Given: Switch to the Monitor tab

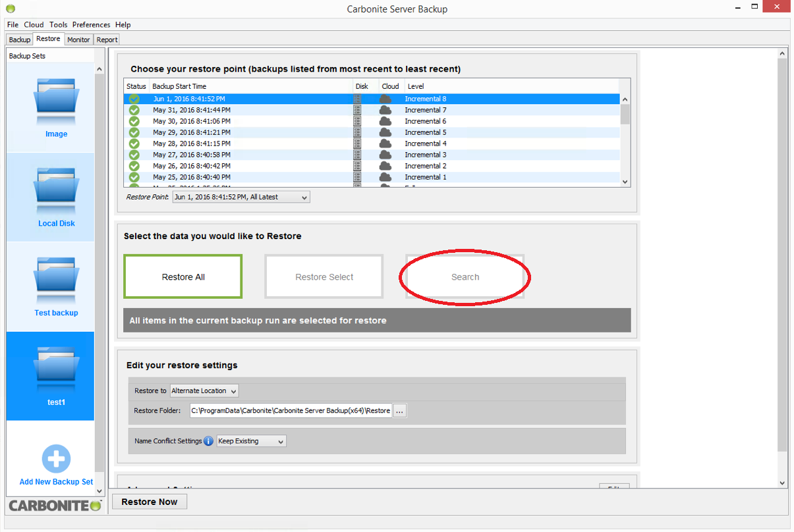Looking at the screenshot, I should (78, 40).
